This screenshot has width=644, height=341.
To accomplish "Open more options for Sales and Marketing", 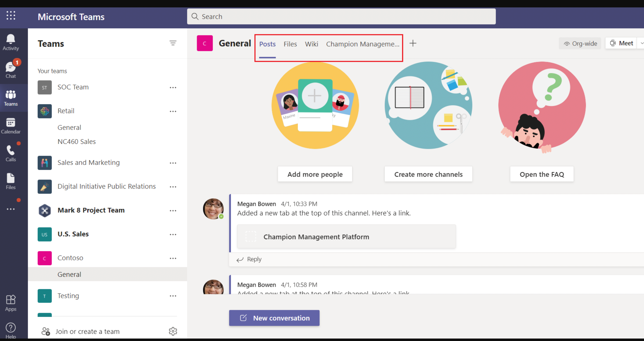I will point(173,163).
